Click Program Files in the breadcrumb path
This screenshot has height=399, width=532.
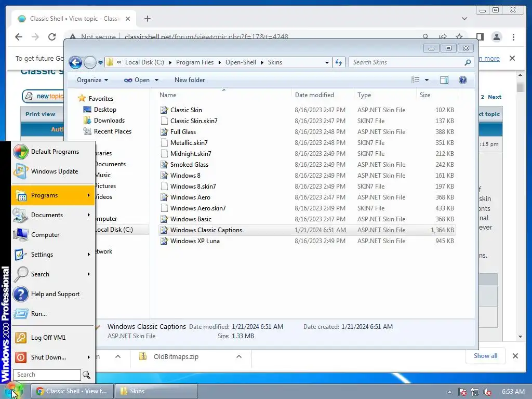pos(195,62)
